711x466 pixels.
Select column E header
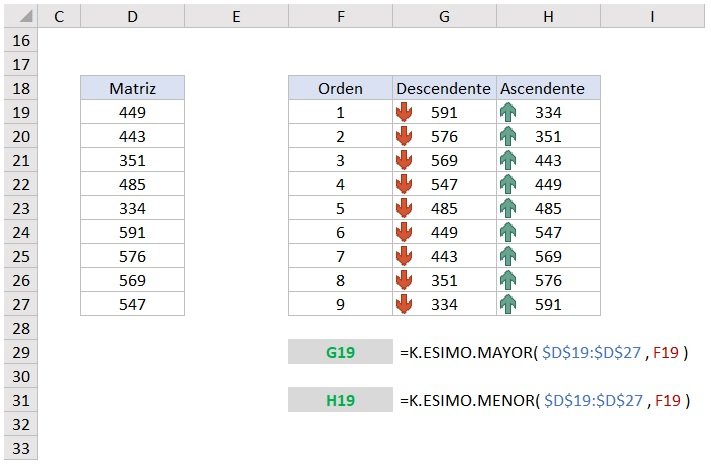[236, 16]
